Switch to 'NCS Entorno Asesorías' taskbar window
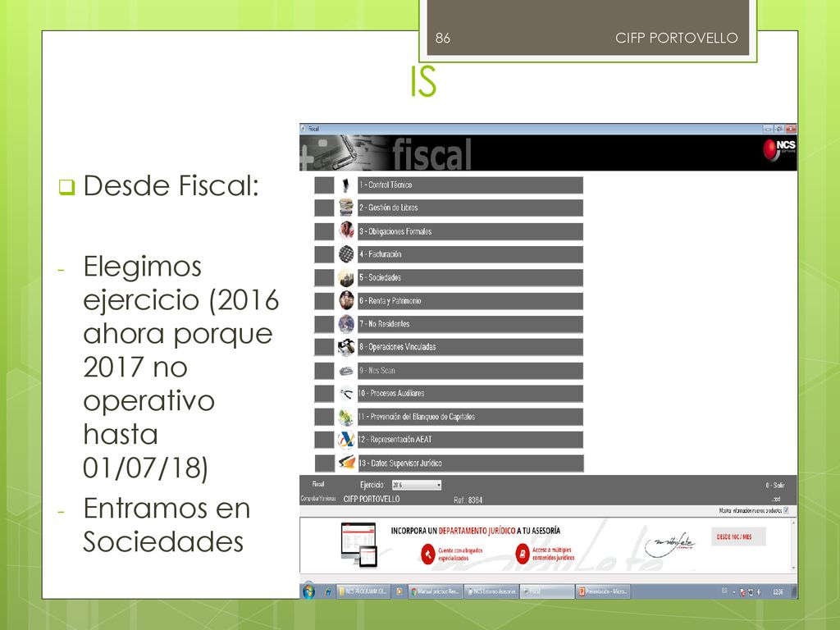This screenshot has width=840, height=630. (492, 591)
